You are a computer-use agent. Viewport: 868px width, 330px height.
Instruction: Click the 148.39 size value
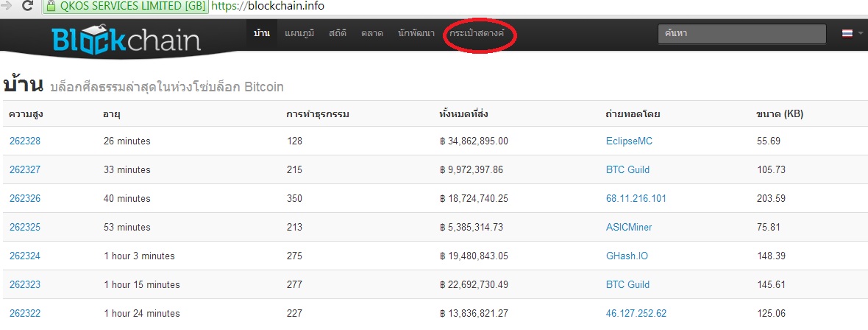coord(771,256)
